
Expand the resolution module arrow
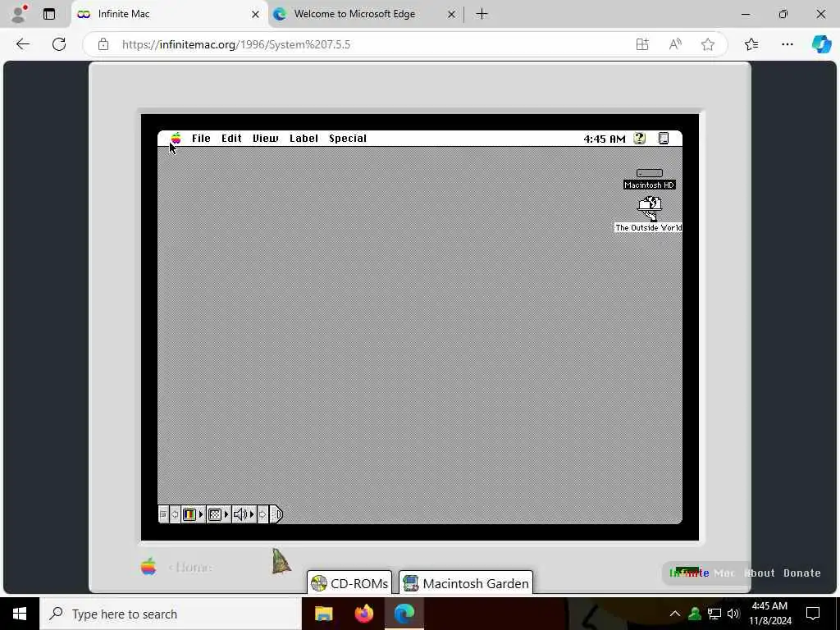[226, 514]
